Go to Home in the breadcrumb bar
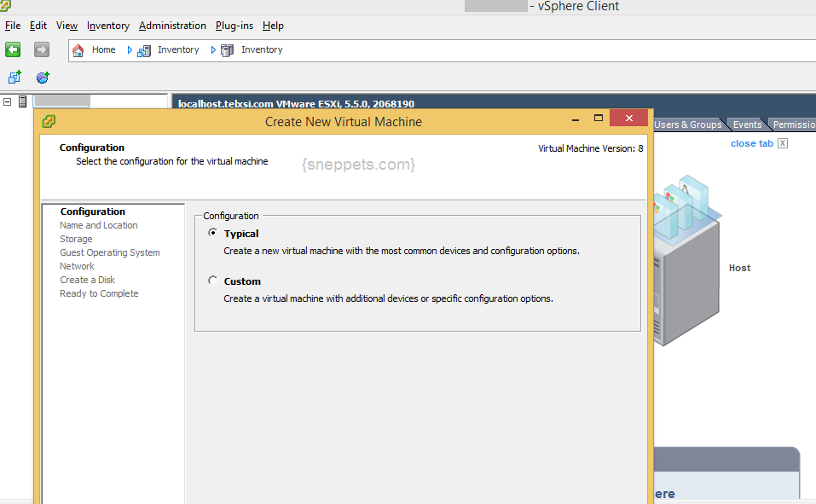 [x=103, y=49]
